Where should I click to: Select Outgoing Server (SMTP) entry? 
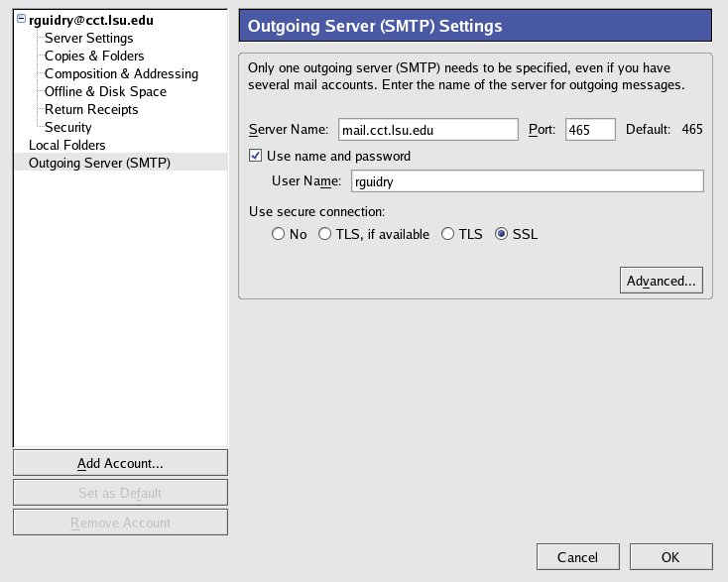click(99, 163)
